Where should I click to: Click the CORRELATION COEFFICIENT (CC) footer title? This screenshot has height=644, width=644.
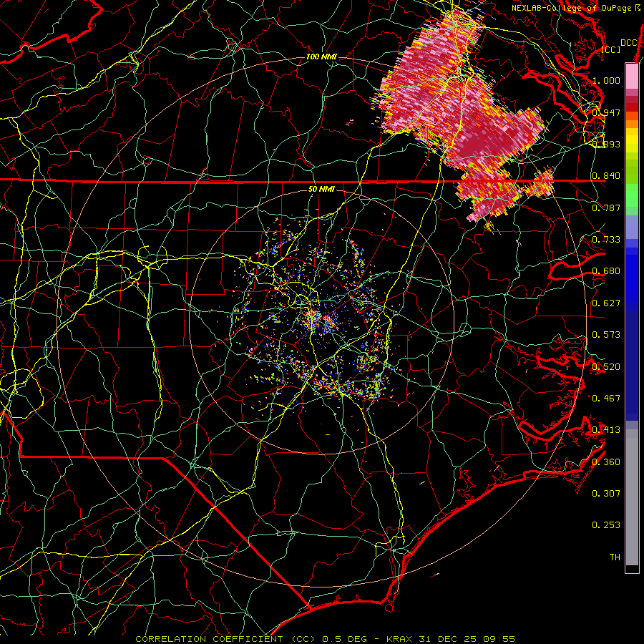pyautogui.click(x=225, y=639)
